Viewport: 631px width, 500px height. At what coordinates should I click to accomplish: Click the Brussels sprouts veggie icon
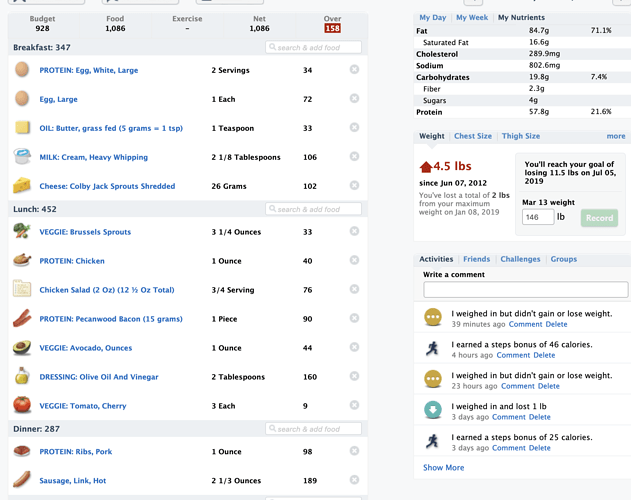pos(22,231)
